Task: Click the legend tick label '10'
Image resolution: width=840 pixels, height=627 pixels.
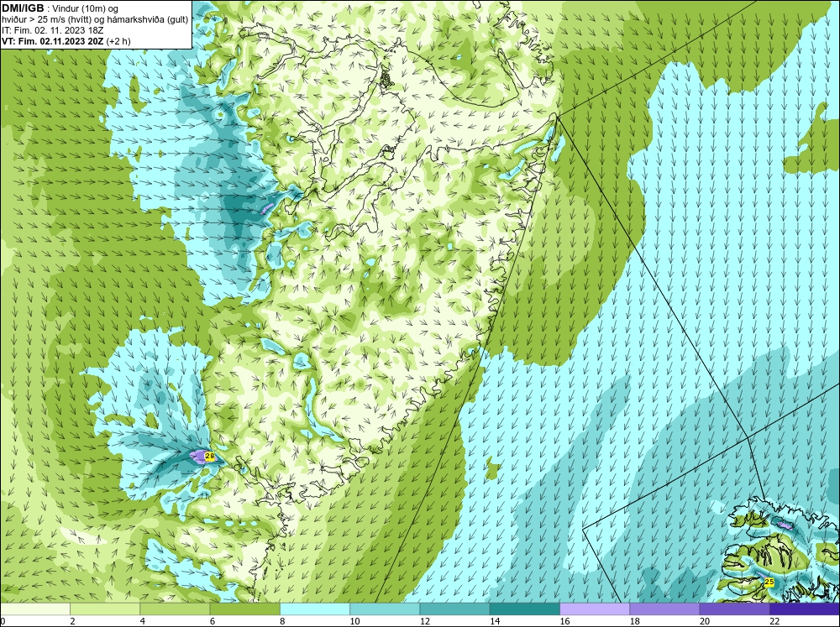Action: coord(354,621)
